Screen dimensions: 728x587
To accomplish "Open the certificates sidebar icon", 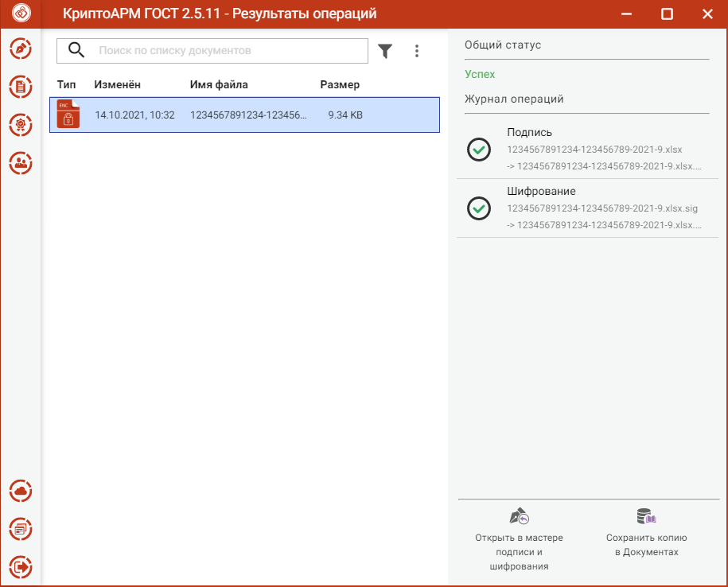I will pos(21,125).
